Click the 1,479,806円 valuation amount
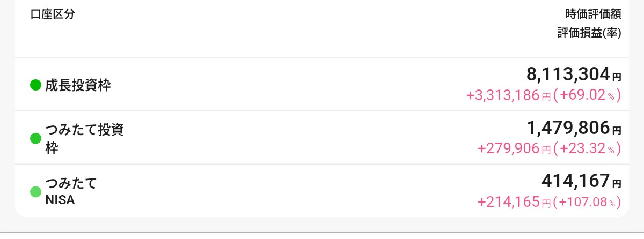644x239 pixels. pyautogui.click(x=574, y=128)
